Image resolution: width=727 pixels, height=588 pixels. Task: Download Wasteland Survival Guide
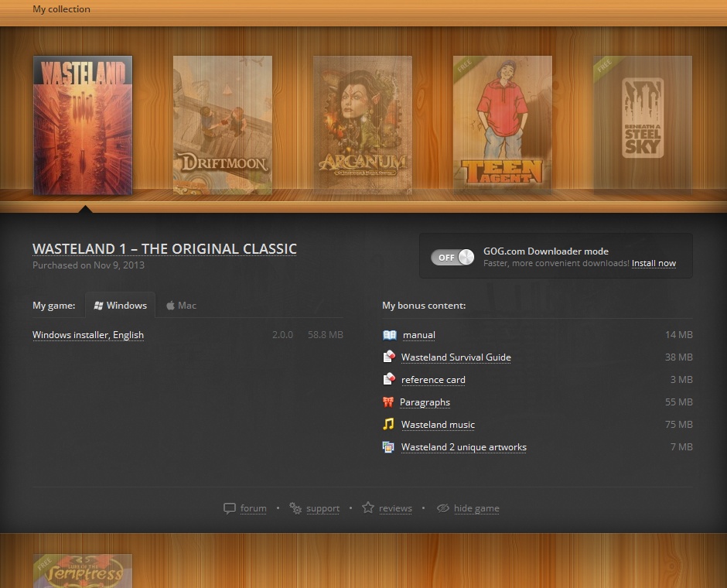point(456,357)
